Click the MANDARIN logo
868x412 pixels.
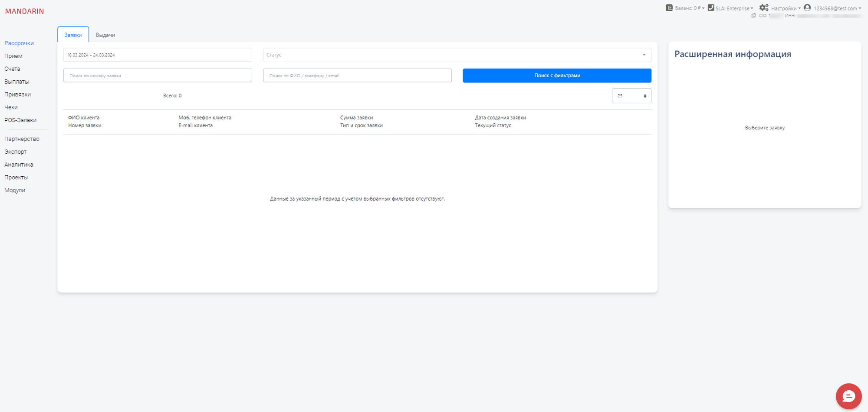pos(24,11)
